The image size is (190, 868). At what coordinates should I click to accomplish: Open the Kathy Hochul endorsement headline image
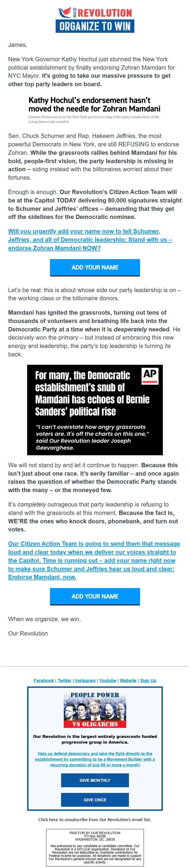pos(95,109)
